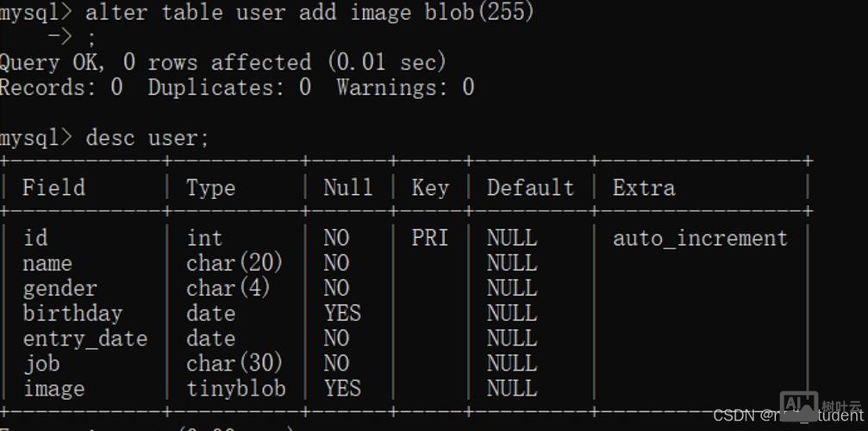Click the AI watermark logo icon

point(798,405)
